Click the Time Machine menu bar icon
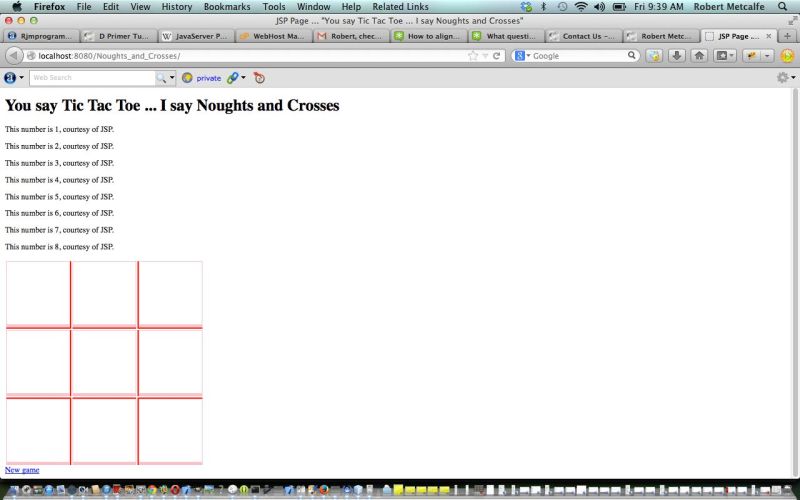 click(x=562, y=7)
